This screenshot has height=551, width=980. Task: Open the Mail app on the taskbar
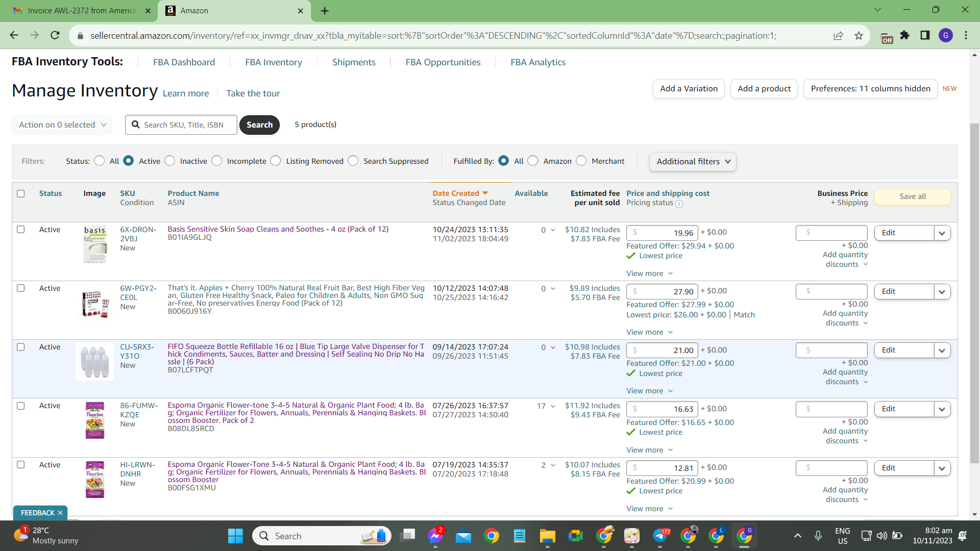463,536
